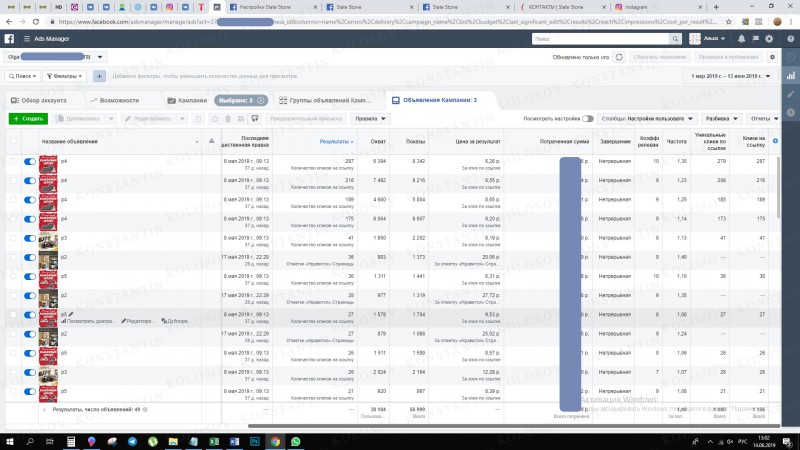Open the clock history icon in right sidebar
800x450 pixels.
(x=791, y=112)
